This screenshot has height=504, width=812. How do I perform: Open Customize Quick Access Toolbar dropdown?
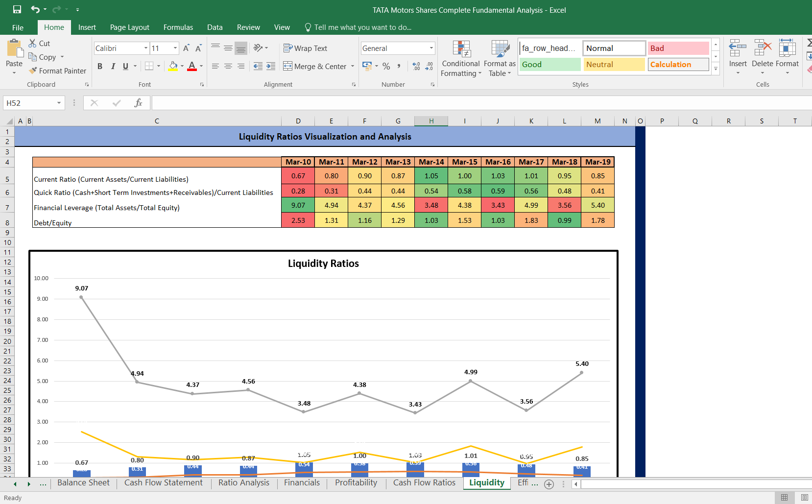click(x=77, y=10)
